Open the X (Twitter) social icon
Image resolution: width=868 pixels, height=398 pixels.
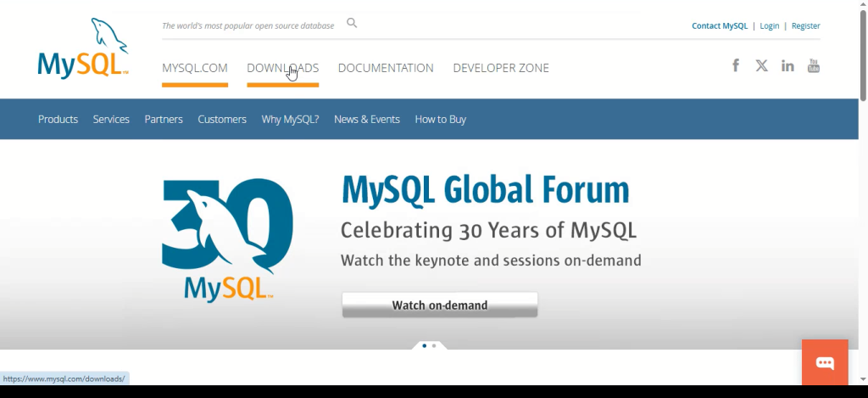click(762, 65)
